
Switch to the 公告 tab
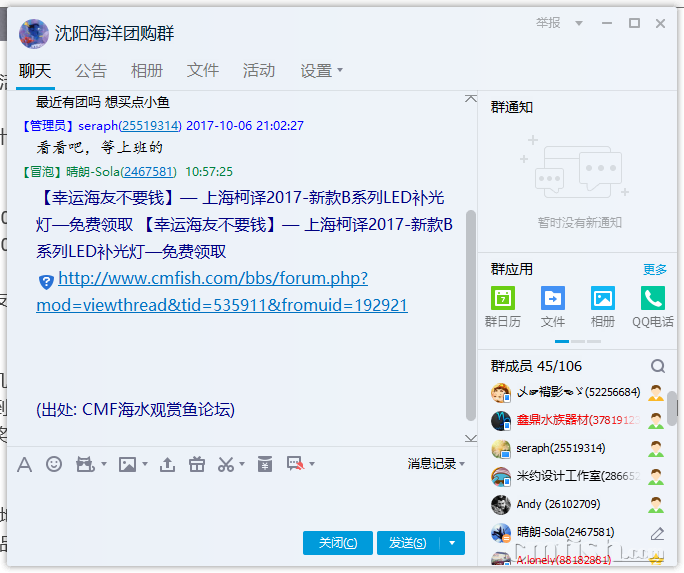91,71
